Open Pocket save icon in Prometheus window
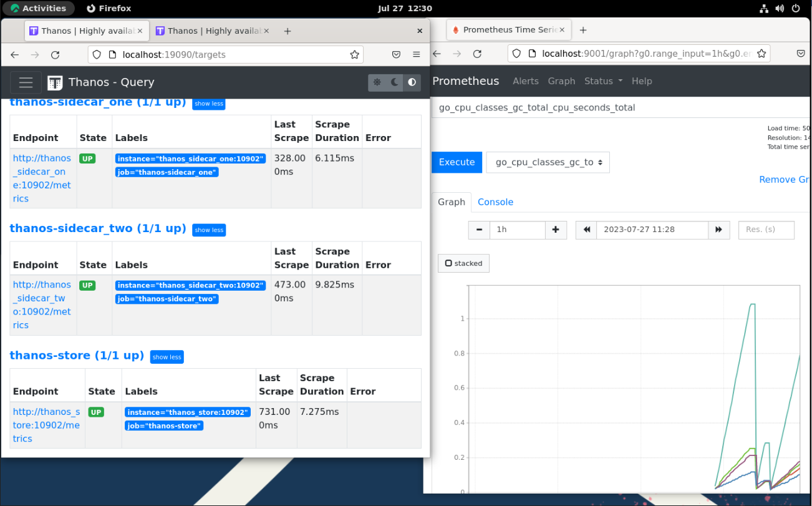This screenshot has height=506, width=812. pos(801,54)
